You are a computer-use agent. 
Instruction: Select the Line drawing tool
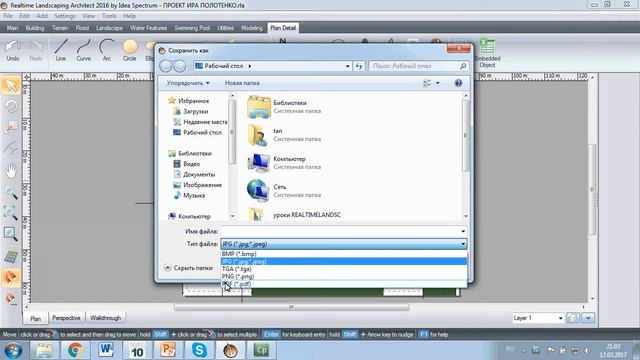(61, 50)
